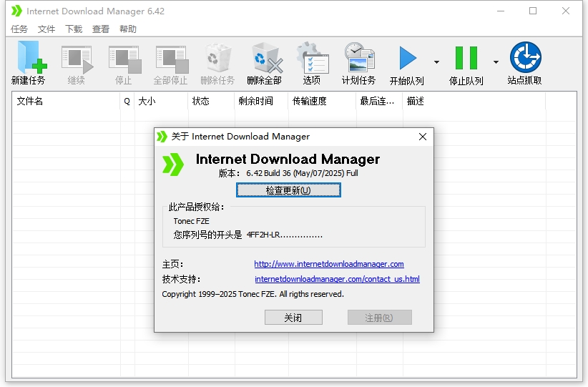Screen dimensions: 588x387
Task: Open the 帮助 menu
Action: pos(128,29)
